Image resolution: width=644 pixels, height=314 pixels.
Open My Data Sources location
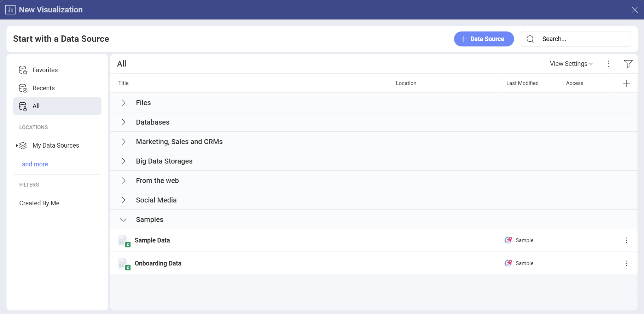[x=56, y=145]
